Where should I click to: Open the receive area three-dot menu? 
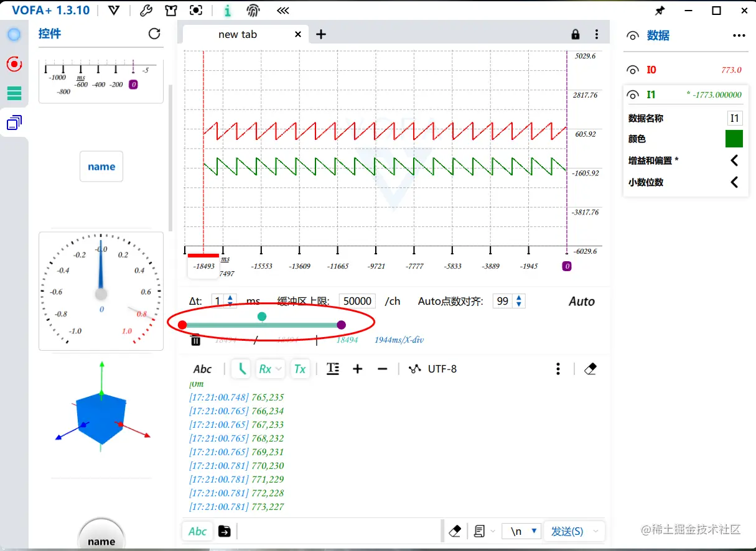coord(558,369)
